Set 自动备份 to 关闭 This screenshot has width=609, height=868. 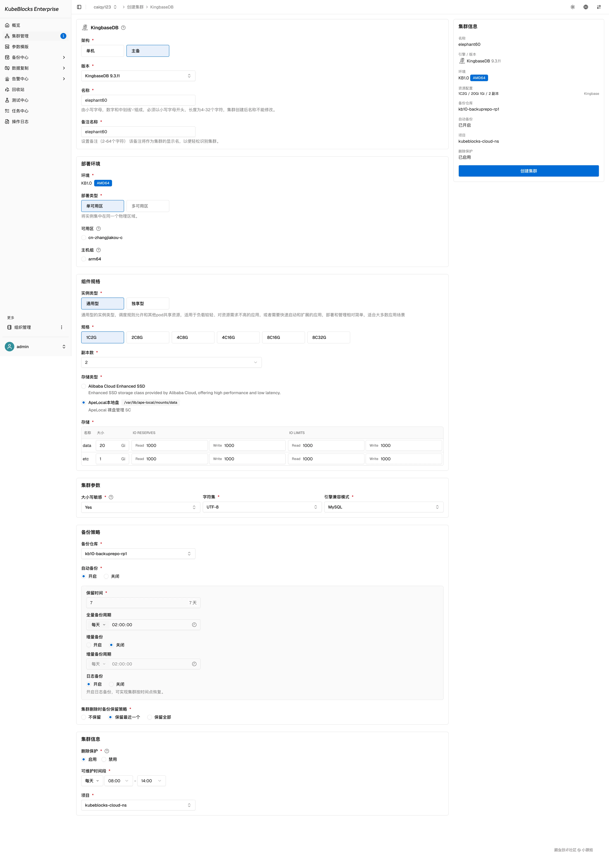[x=106, y=576]
